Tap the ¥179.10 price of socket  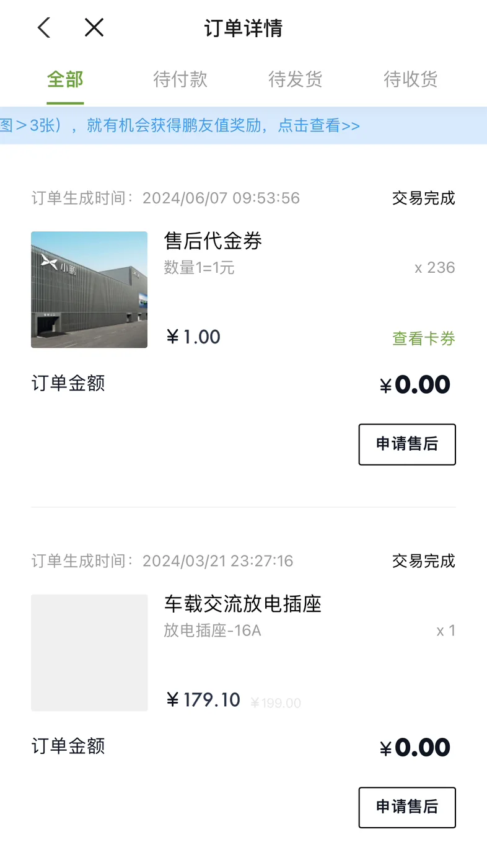click(x=204, y=700)
